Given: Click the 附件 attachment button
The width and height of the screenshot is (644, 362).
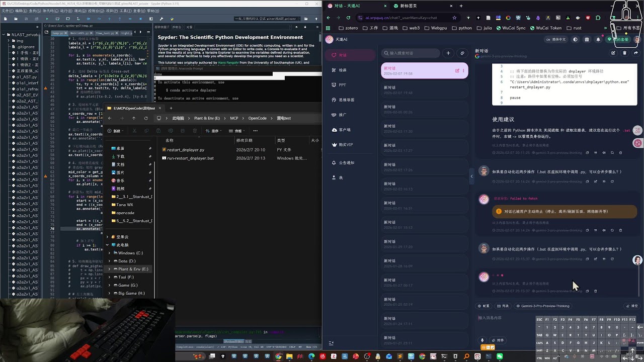Looking at the screenshot, I should pos(498,340).
